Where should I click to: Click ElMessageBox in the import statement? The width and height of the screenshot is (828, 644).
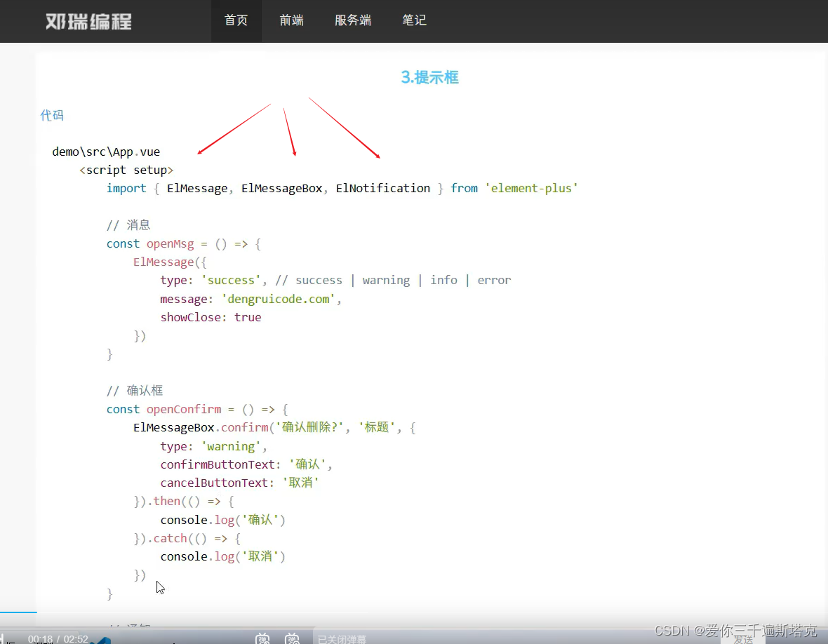282,189
